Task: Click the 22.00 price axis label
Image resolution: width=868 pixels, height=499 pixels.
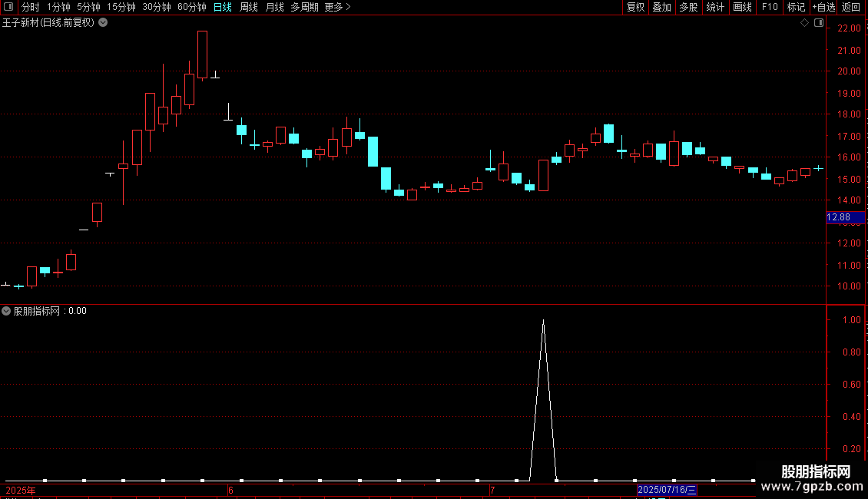Action: pyautogui.click(x=849, y=28)
